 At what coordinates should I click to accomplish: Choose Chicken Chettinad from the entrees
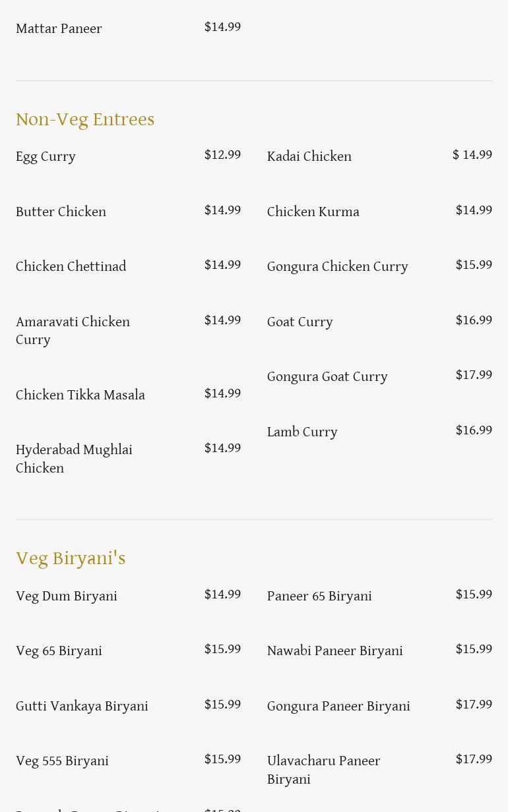coord(71,267)
